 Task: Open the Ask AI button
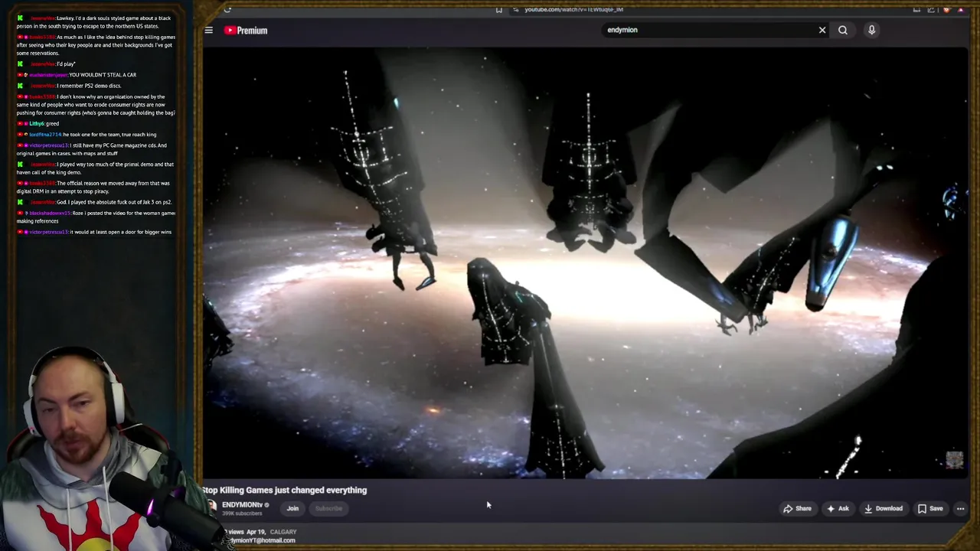click(838, 508)
